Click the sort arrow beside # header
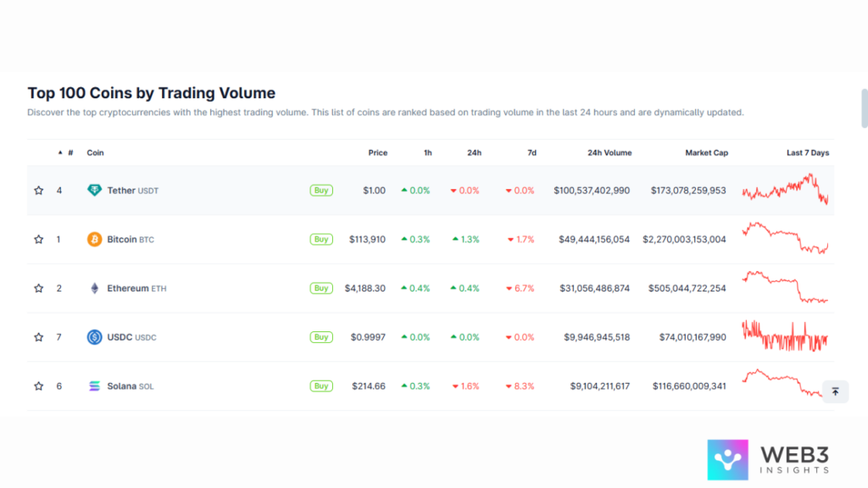868x488 pixels. (x=60, y=152)
